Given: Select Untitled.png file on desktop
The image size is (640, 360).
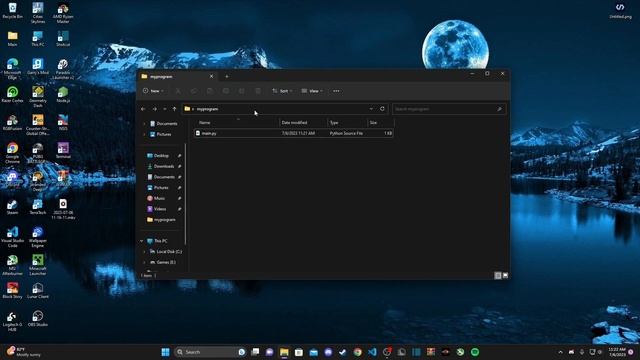Looking at the screenshot, I should pos(620,11).
